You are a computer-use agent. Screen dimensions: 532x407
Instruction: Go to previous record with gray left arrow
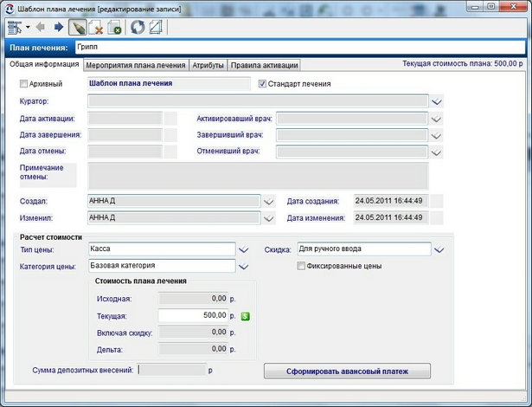point(41,27)
